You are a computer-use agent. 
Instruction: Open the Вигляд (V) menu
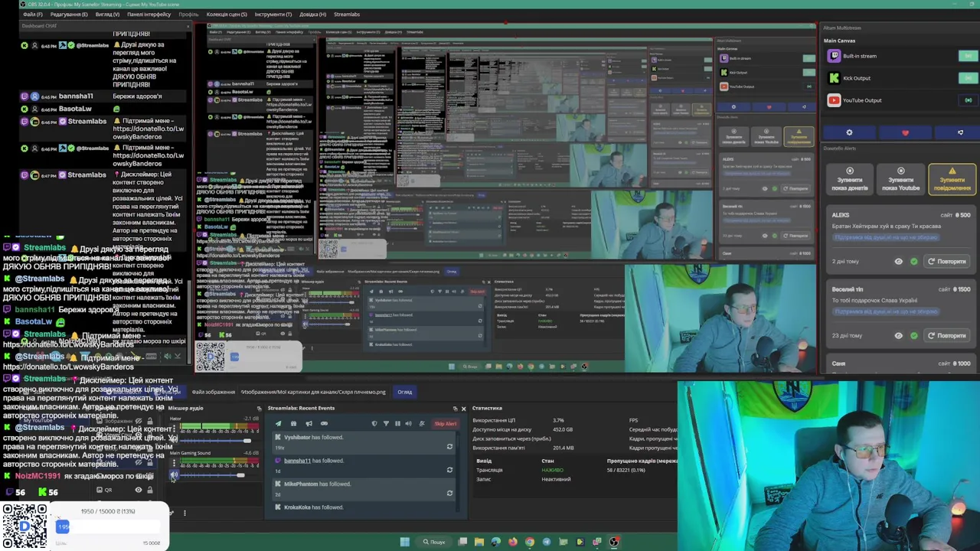pyautogui.click(x=107, y=15)
